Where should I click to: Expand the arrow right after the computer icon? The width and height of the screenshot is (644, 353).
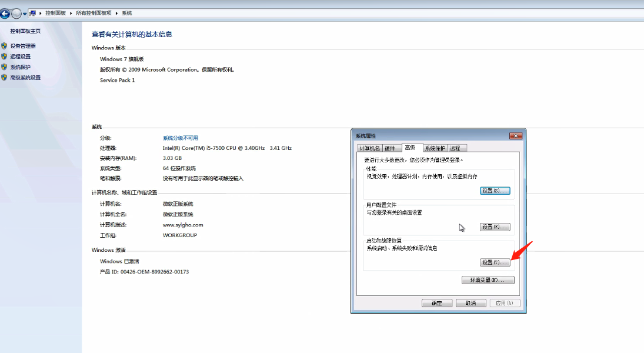40,13
